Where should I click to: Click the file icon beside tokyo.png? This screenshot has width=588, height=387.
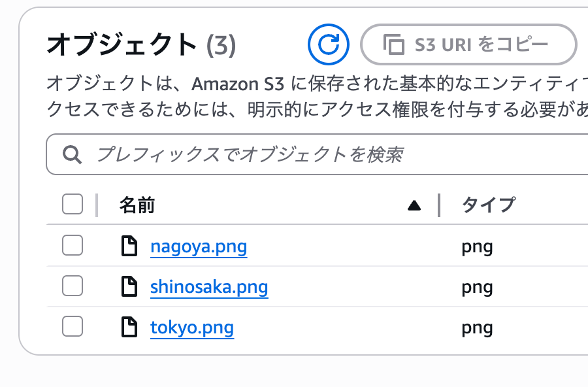pyautogui.click(x=129, y=327)
